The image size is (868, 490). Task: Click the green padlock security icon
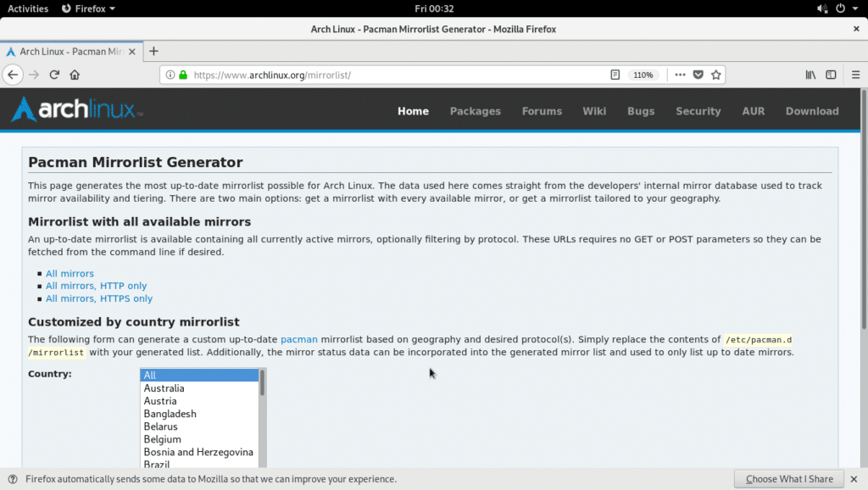(x=181, y=75)
